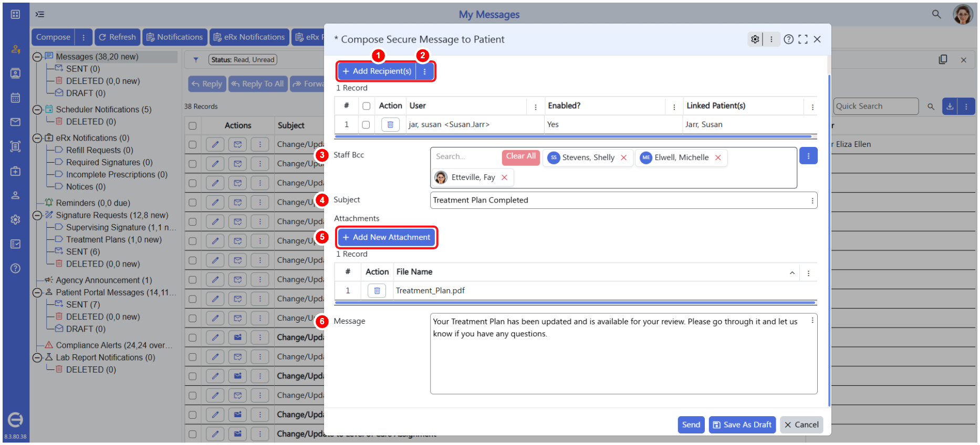This screenshot has height=445, width=980.
Task: Open the Staff Bcc blue options button
Action: [x=808, y=156]
